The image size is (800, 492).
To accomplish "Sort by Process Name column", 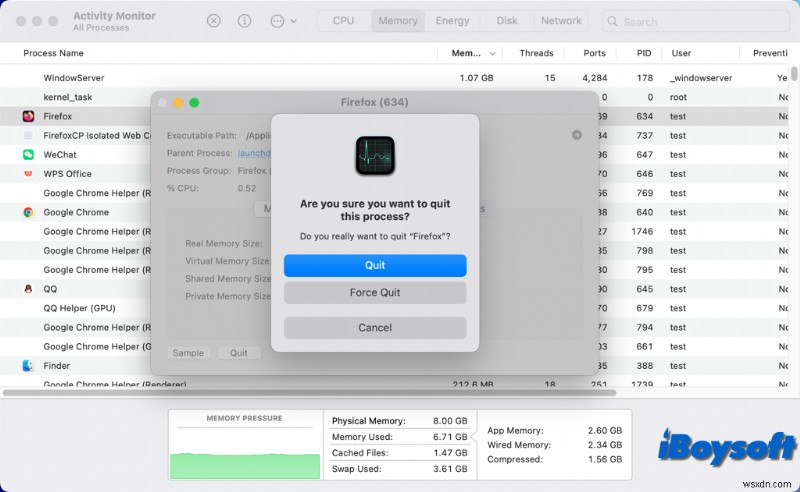I will pyautogui.click(x=54, y=53).
